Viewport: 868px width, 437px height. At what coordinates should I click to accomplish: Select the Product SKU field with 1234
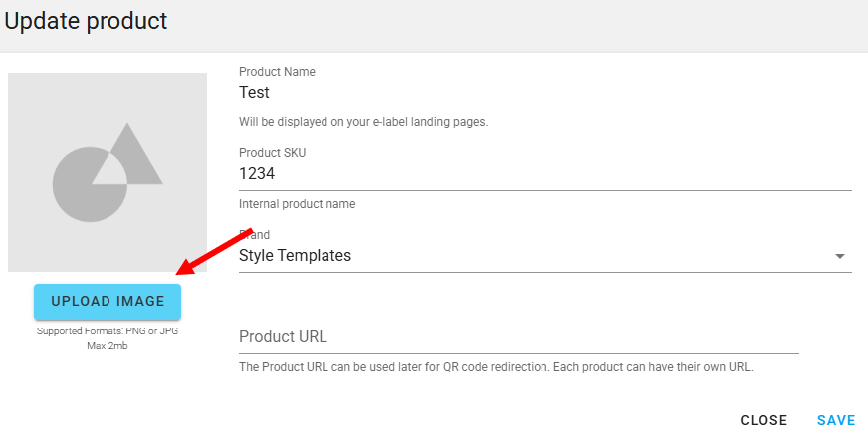pos(545,174)
